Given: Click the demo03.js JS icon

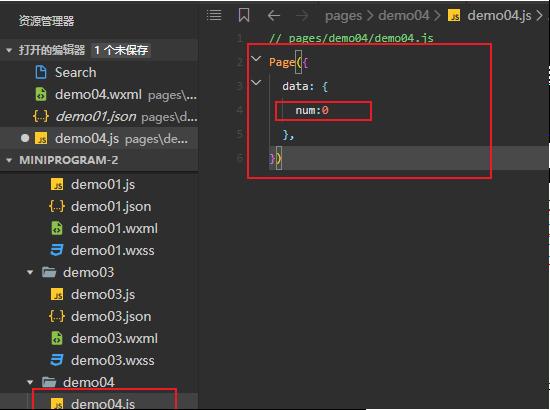Looking at the screenshot, I should [57, 294].
